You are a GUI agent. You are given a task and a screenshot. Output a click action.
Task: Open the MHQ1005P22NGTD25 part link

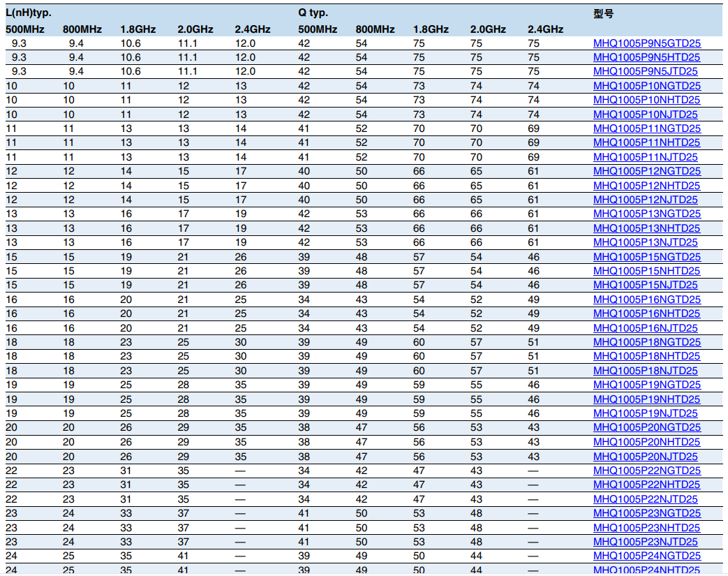coord(647,471)
